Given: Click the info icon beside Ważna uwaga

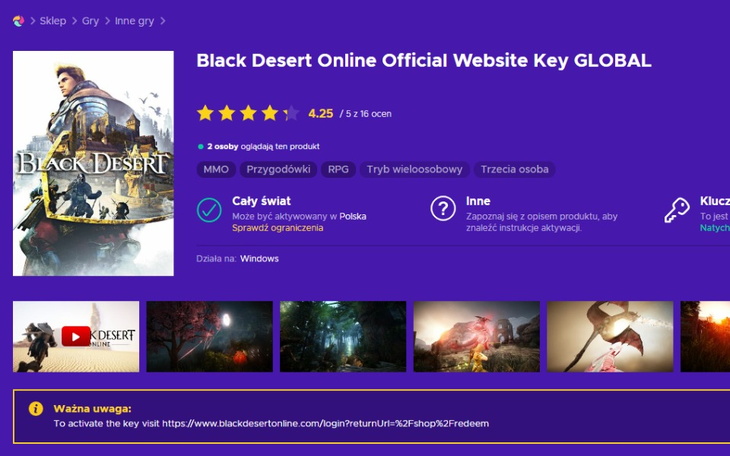Looking at the screenshot, I should [x=36, y=408].
